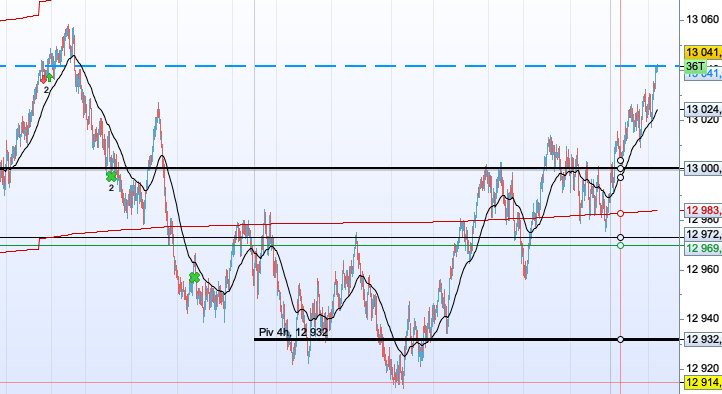Select the thick black Piv 4h horizontal line
Screen dimensions: 722x394
pos(466,340)
